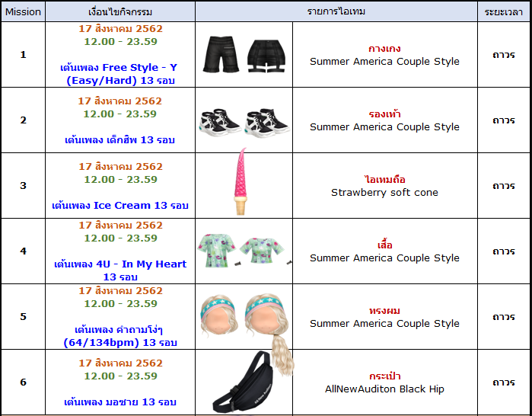Select the Mission column header
532x416 pixels.
(23, 12)
